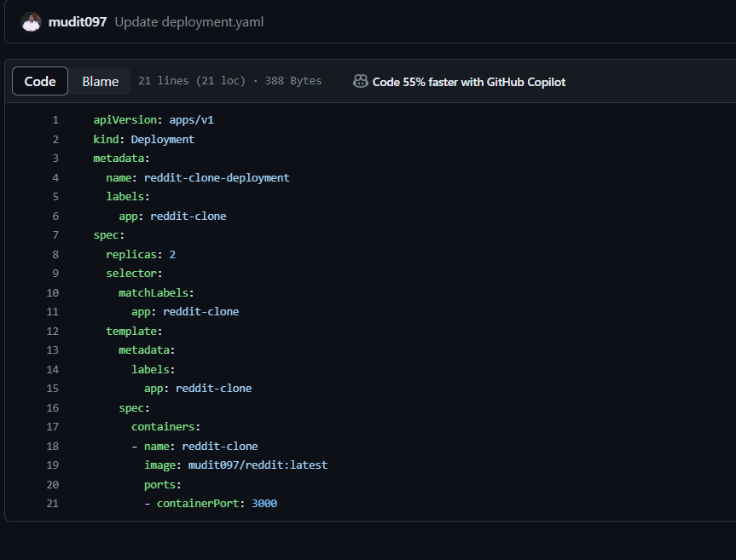This screenshot has height=560, width=736.
Task: Select line number 14
Action: [53, 370]
